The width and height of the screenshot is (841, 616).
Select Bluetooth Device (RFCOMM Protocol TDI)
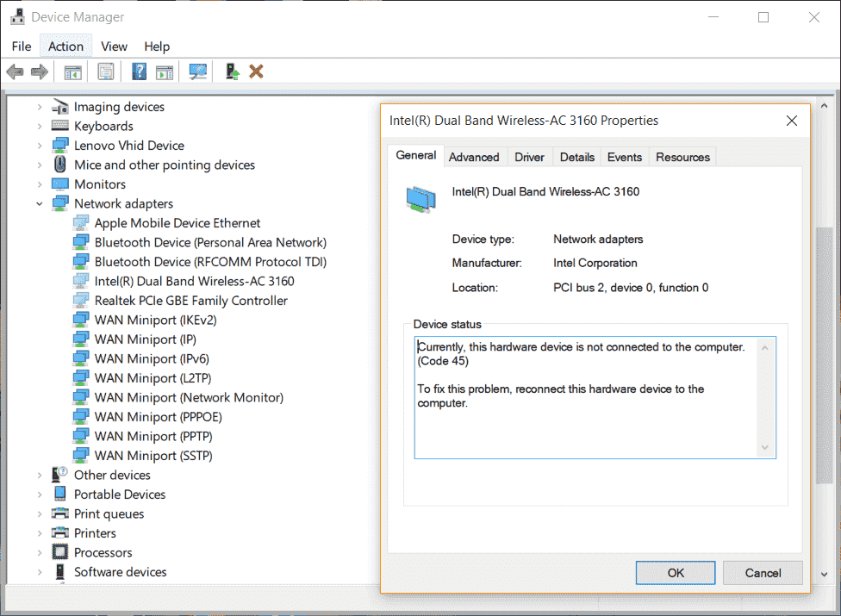tap(210, 262)
